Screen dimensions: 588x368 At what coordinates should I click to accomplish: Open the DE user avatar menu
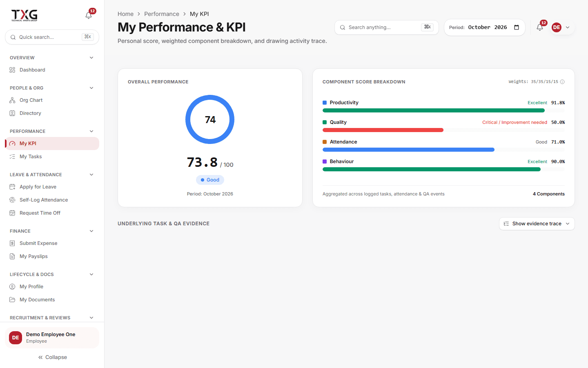(x=557, y=27)
